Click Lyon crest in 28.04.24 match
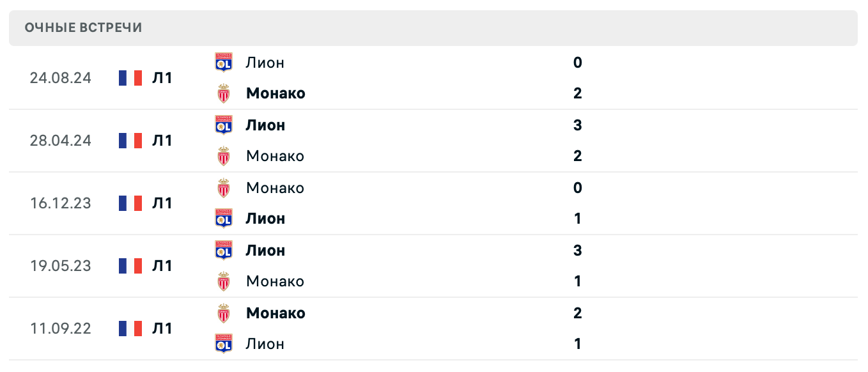The image size is (868, 372). (x=224, y=125)
